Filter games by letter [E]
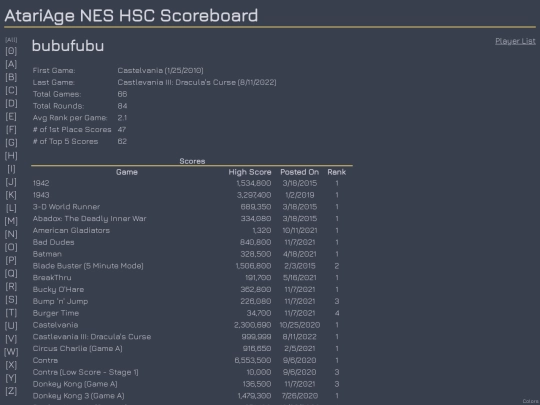540x405 pixels. [x=11, y=116]
